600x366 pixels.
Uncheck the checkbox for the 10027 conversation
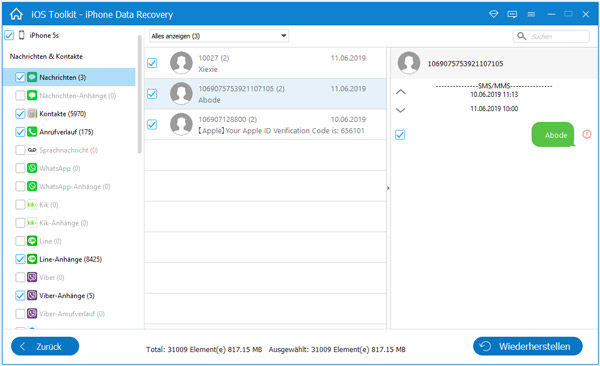[x=152, y=63]
